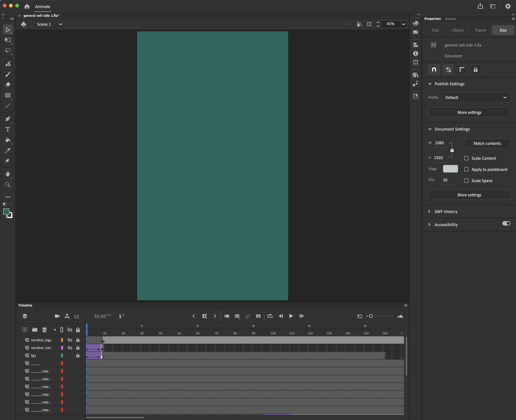The height and width of the screenshot is (420, 516).
Task: Turn off the Accessibility toggle
Action: 506,223
